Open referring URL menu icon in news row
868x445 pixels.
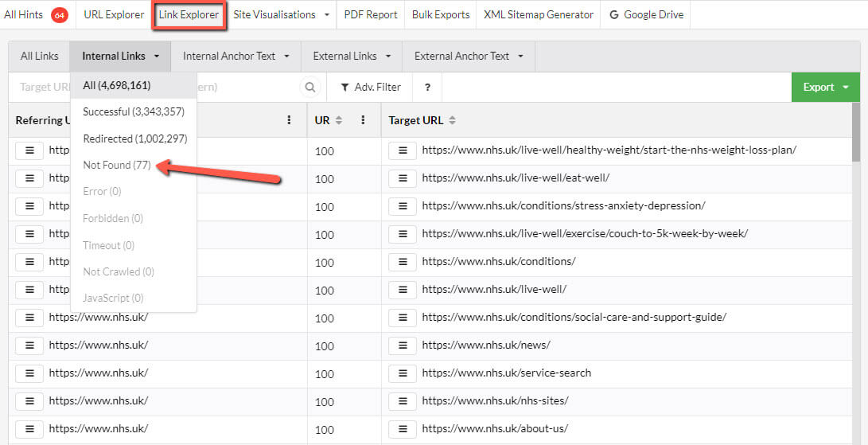[29, 345]
